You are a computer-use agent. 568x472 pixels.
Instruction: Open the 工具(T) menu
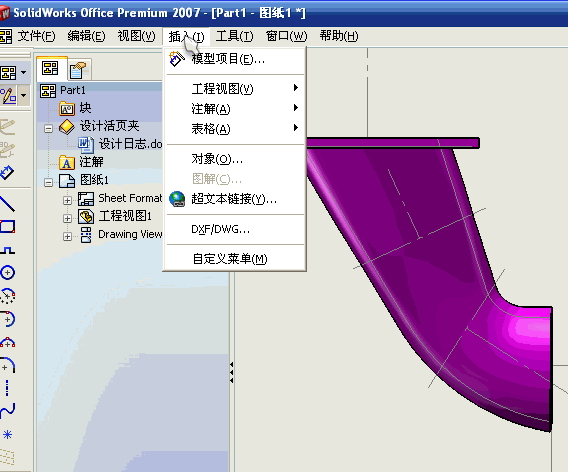pyautogui.click(x=235, y=36)
